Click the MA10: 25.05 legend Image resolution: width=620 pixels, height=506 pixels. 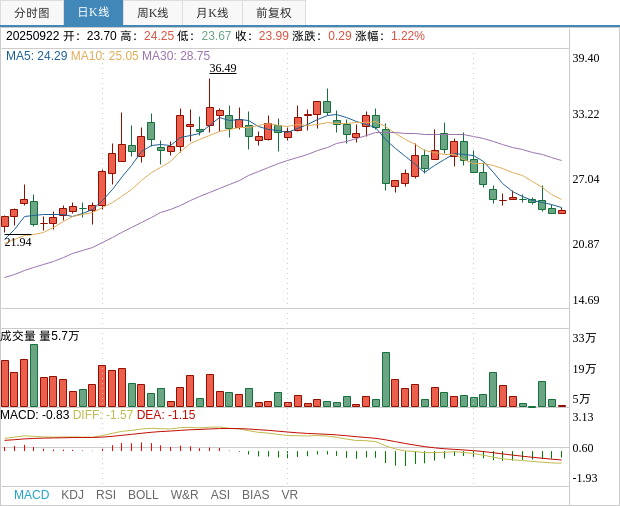click(105, 56)
